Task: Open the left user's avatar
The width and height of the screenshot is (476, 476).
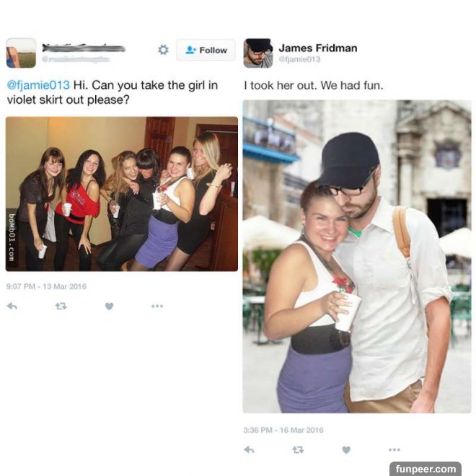Action: [21, 53]
